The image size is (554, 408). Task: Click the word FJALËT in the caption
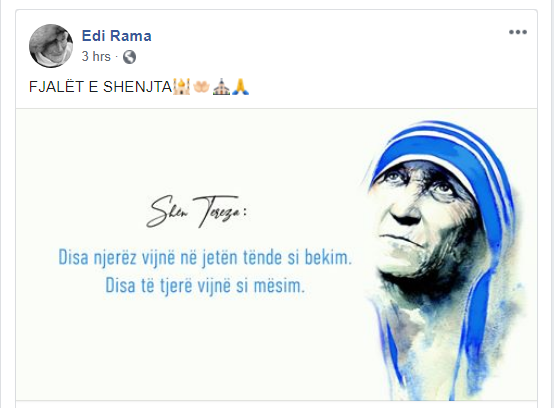pyautogui.click(x=57, y=87)
